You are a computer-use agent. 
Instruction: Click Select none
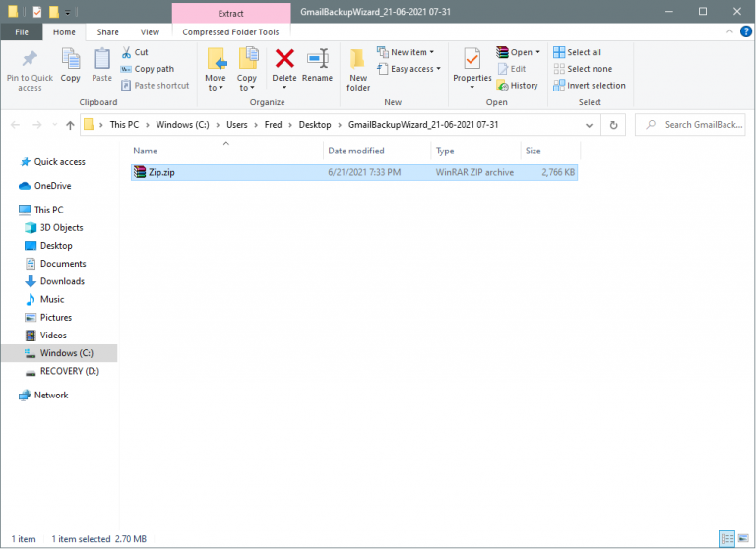coord(584,69)
